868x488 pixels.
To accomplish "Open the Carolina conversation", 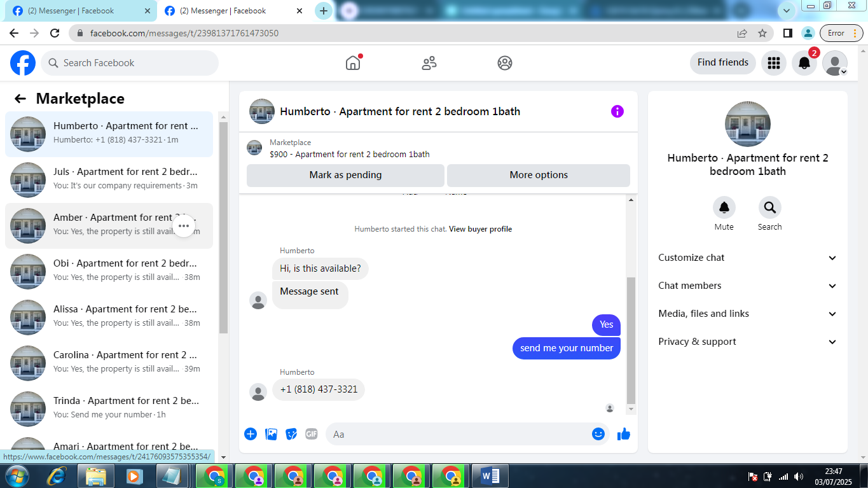I will [x=109, y=363].
